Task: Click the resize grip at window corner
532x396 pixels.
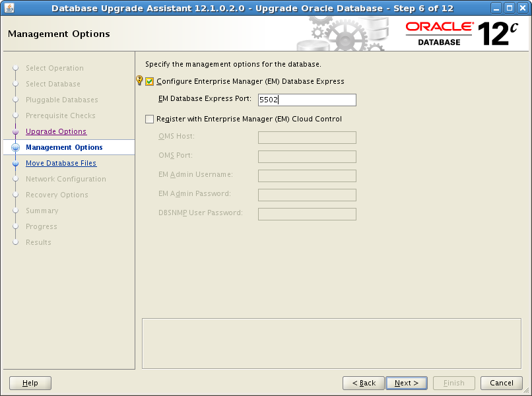Action: (527, 391)
